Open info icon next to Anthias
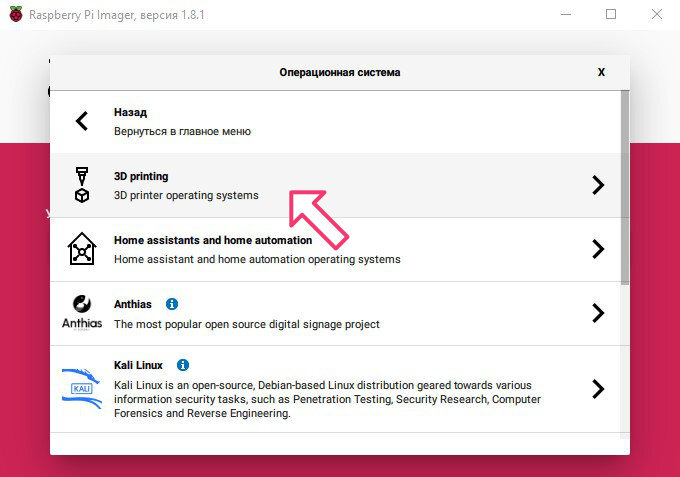680x477 pixels. (171, 304)
